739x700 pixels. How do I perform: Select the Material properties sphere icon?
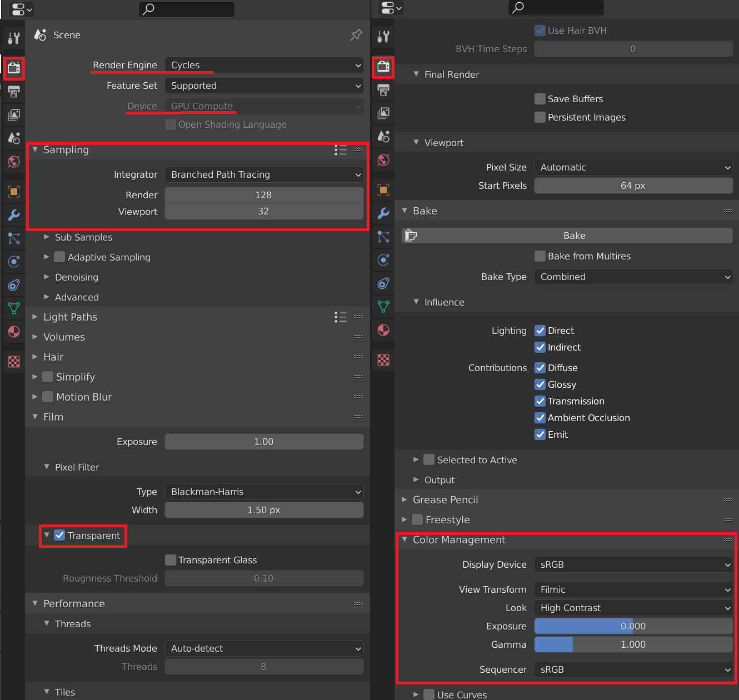(x=14, y=332)
